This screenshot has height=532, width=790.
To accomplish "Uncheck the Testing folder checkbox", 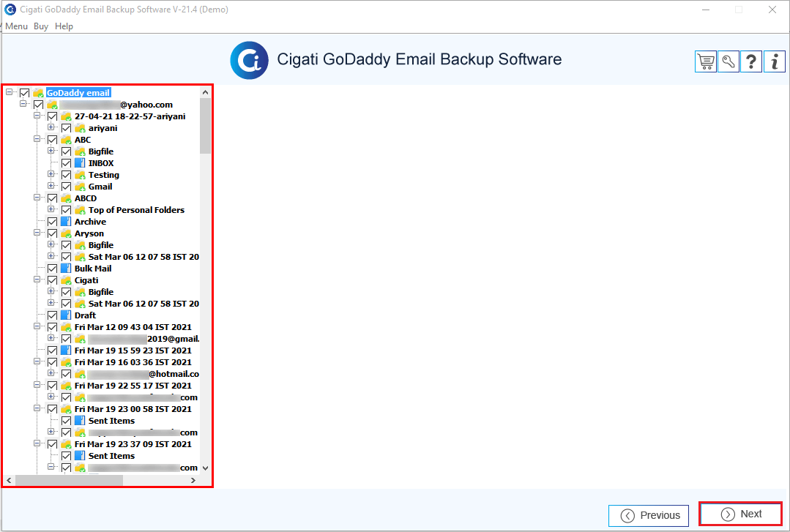I will [66, 175].
